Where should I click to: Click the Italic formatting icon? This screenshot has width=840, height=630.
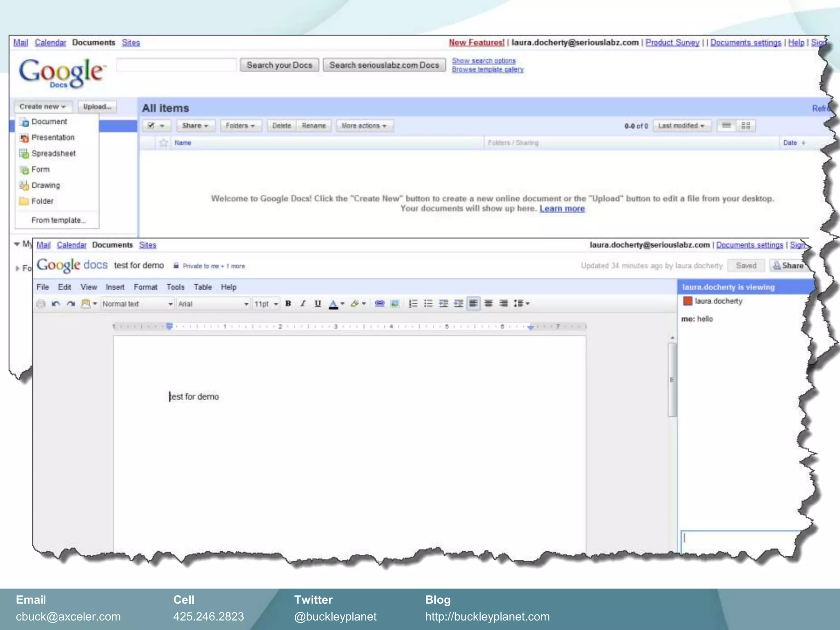point(303,304)
